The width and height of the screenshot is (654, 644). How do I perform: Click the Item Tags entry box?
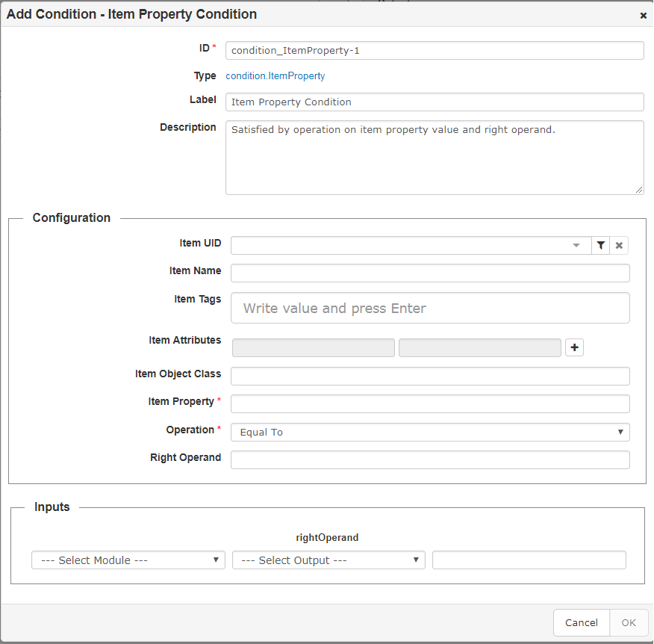tap(430, 307)
